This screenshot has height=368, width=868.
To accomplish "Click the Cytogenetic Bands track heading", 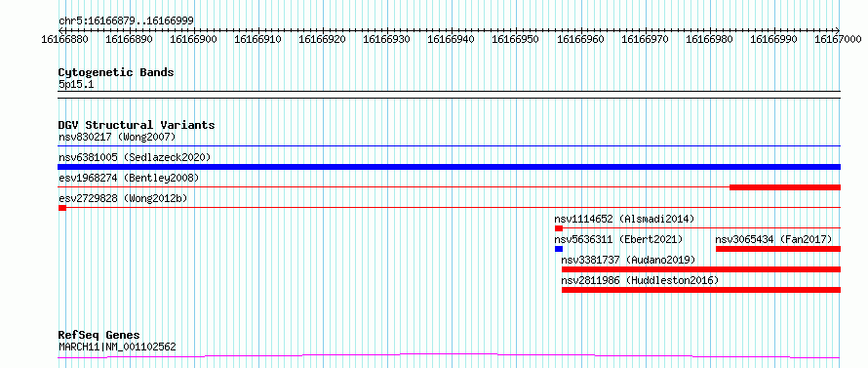I will point(116,72).
